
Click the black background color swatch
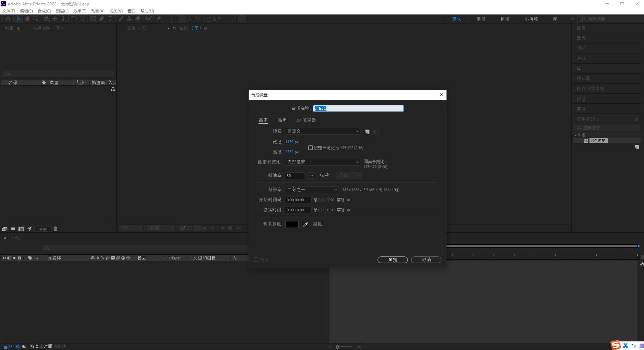292,224
